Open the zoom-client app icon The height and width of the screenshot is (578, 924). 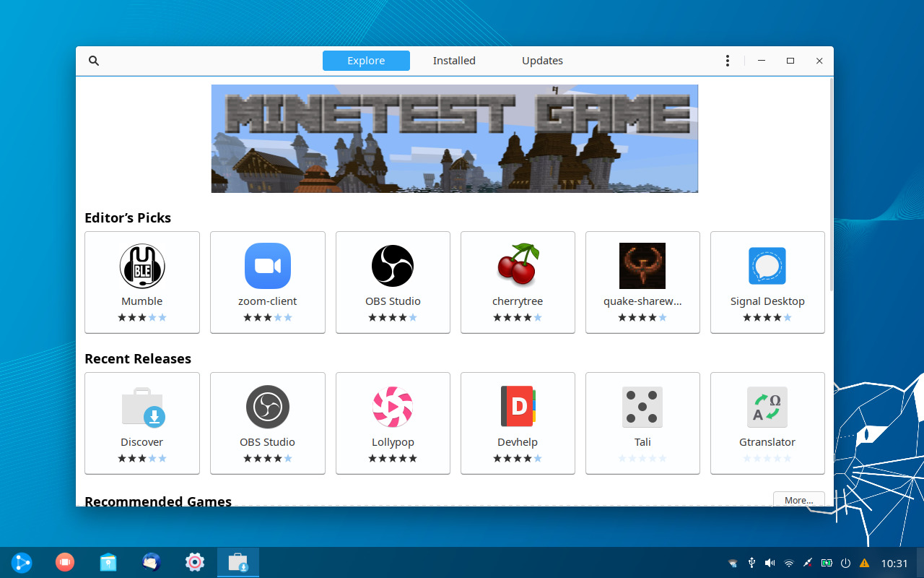[x=267, y=266]
